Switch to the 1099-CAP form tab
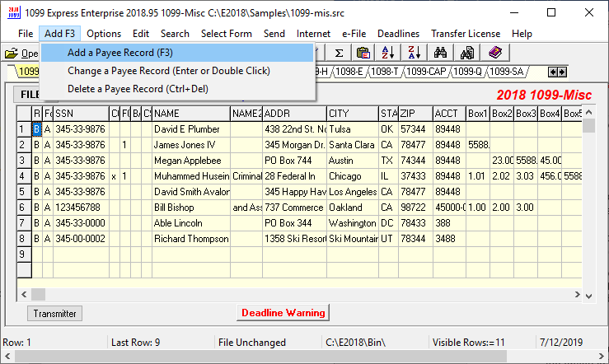 coord(426,72)
